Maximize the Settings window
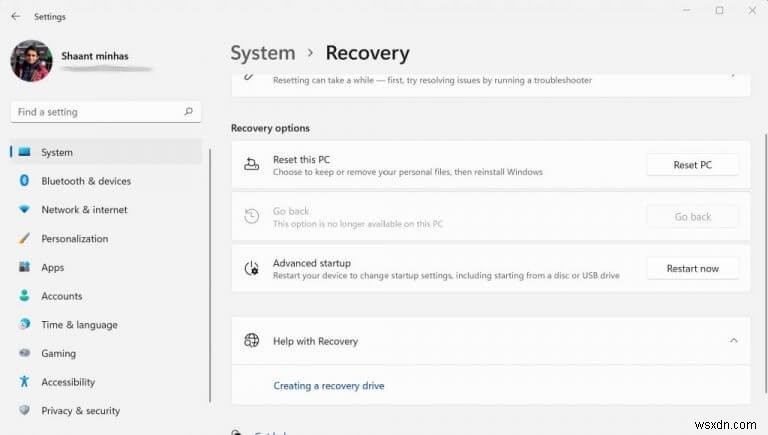 (719, 10)
